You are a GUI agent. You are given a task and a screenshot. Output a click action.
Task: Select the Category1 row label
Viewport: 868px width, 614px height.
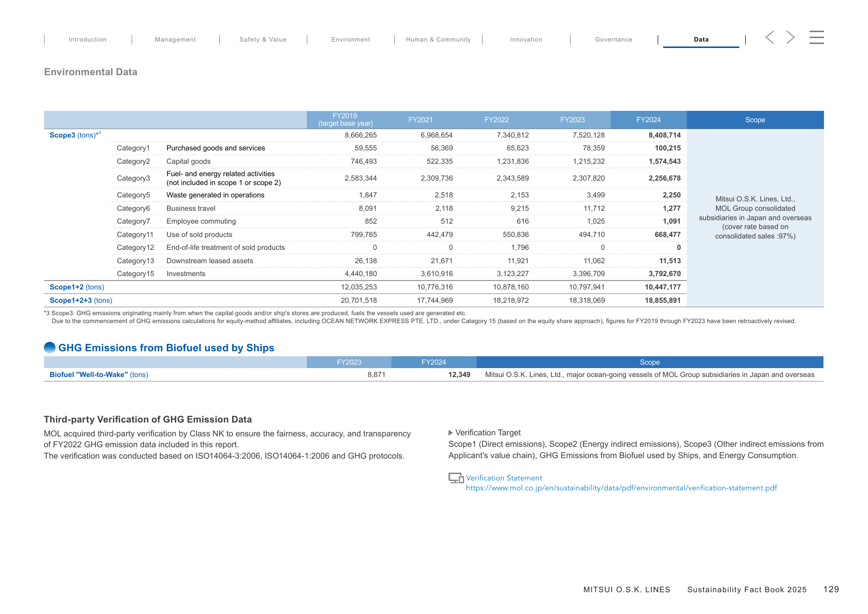[x=133, y=148]
